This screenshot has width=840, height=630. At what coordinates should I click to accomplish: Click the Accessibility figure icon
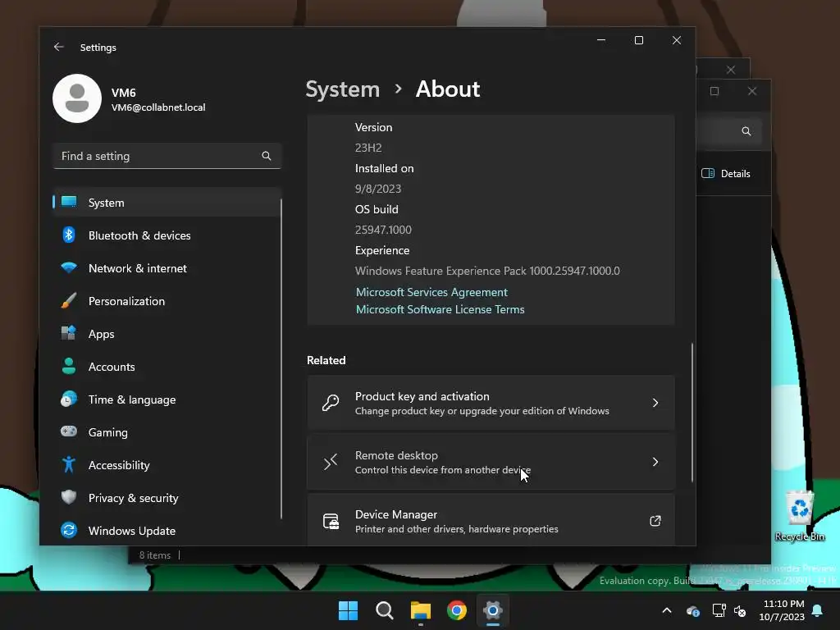[69, 464]
